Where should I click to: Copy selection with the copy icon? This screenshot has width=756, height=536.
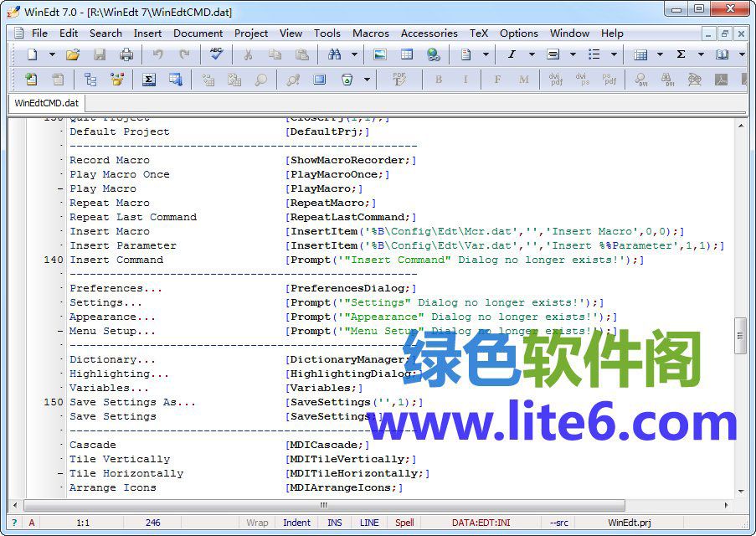[275, 54]
